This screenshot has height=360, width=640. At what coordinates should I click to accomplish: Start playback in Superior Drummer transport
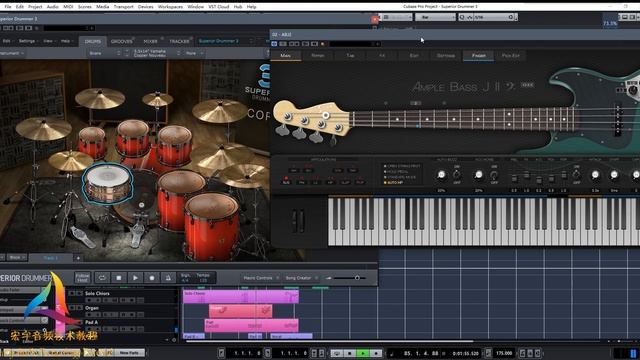click(135, 278)
